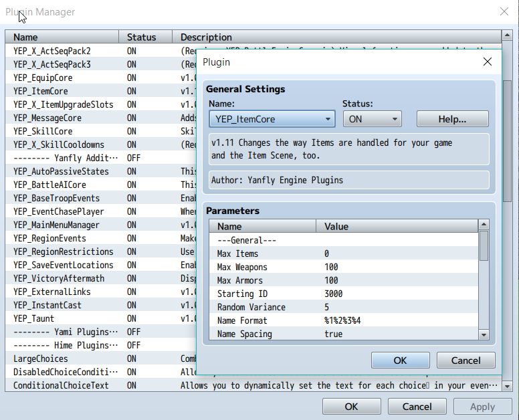Viewport: 519px width, 420px height.
Task: Click the Plugin Manager list scroll-up arrow
Action: tap(507, 35)
